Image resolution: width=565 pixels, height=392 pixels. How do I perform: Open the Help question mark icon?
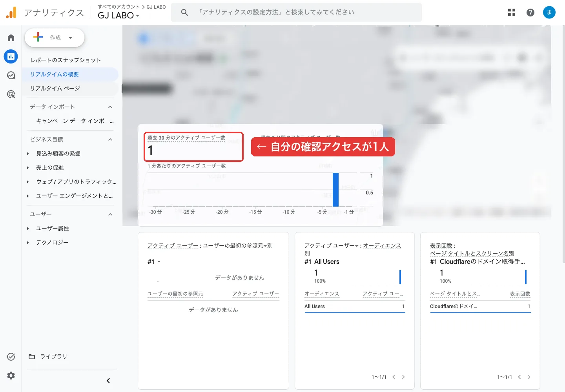530,13
